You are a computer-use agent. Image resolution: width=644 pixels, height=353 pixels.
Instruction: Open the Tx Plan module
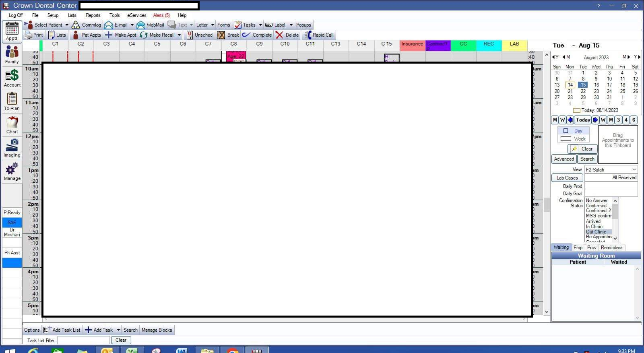[x=12, y=101]
